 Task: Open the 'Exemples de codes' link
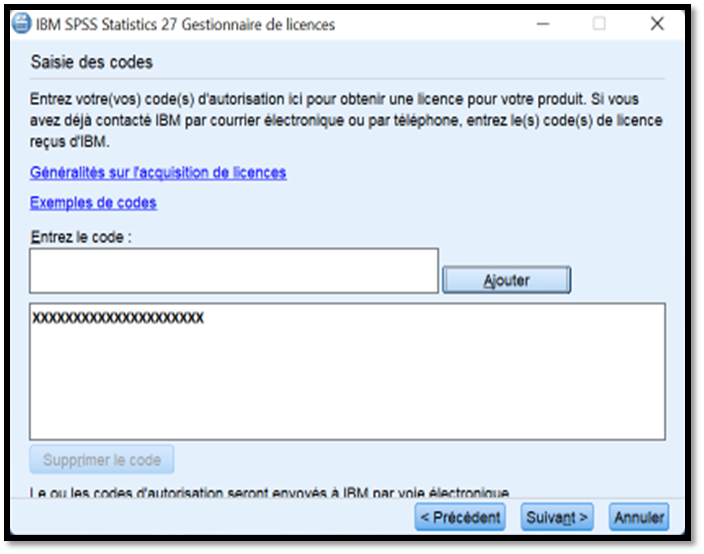[x=93, y=202]
